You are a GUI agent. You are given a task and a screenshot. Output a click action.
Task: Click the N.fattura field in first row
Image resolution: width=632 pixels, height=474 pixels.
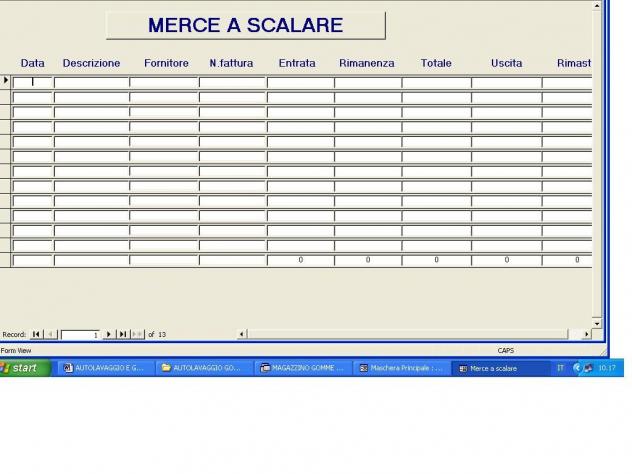point(233,82)
